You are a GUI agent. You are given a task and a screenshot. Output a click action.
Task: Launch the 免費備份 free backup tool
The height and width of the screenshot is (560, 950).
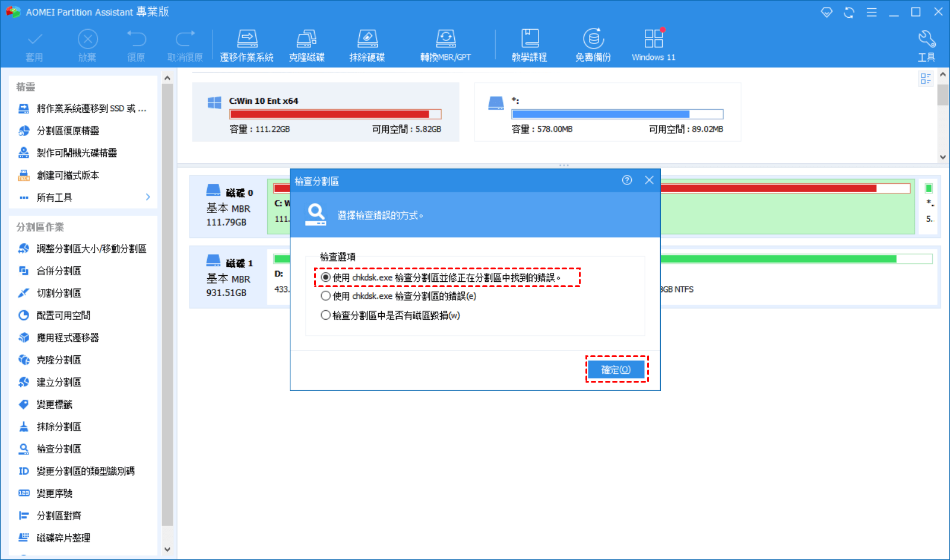(593, 46)
